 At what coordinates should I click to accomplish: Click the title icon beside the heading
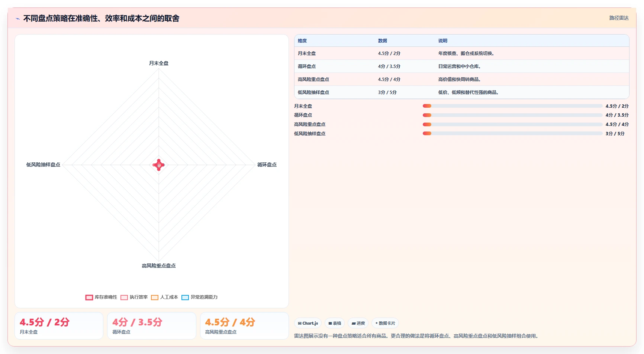(17, 19)
